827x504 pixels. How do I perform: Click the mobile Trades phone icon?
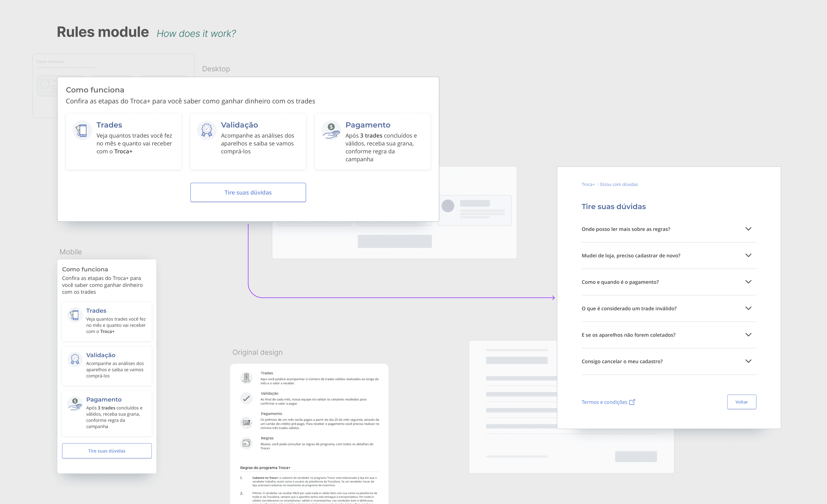[75, 315]
